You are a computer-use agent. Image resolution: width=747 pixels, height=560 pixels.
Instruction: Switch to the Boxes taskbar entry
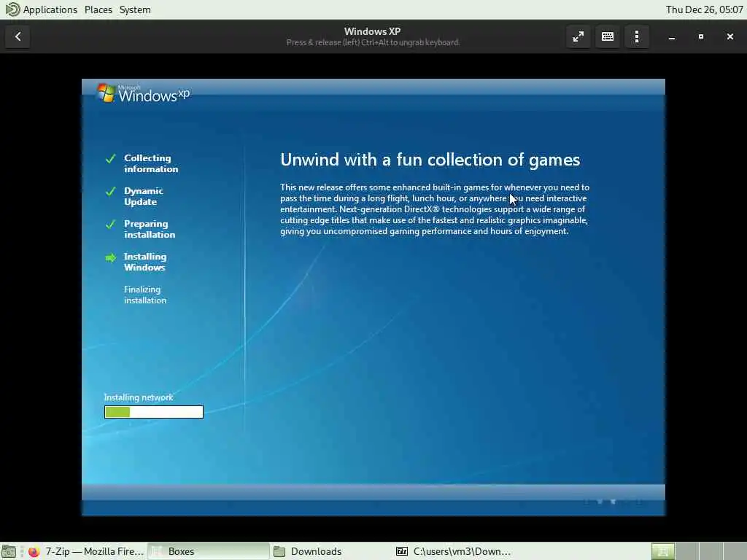point(208,551)
